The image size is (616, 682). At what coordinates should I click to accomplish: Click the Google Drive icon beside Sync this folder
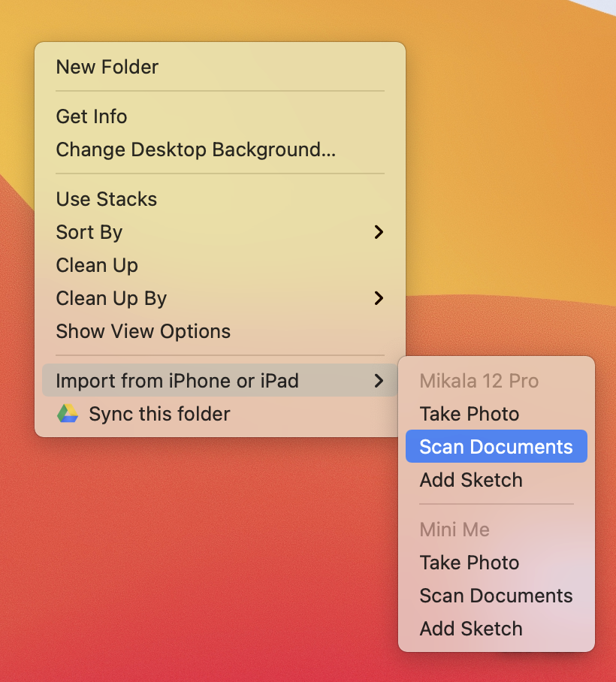(x=68, y=414)
